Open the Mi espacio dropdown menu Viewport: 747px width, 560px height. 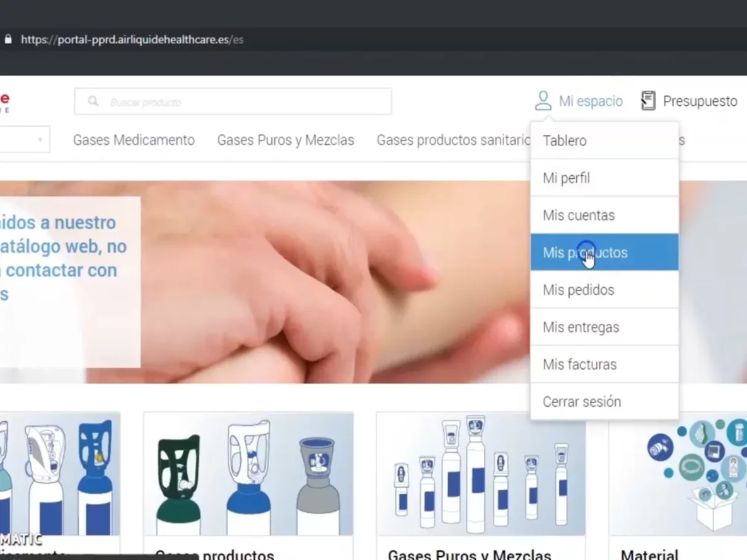pos(590,101)
